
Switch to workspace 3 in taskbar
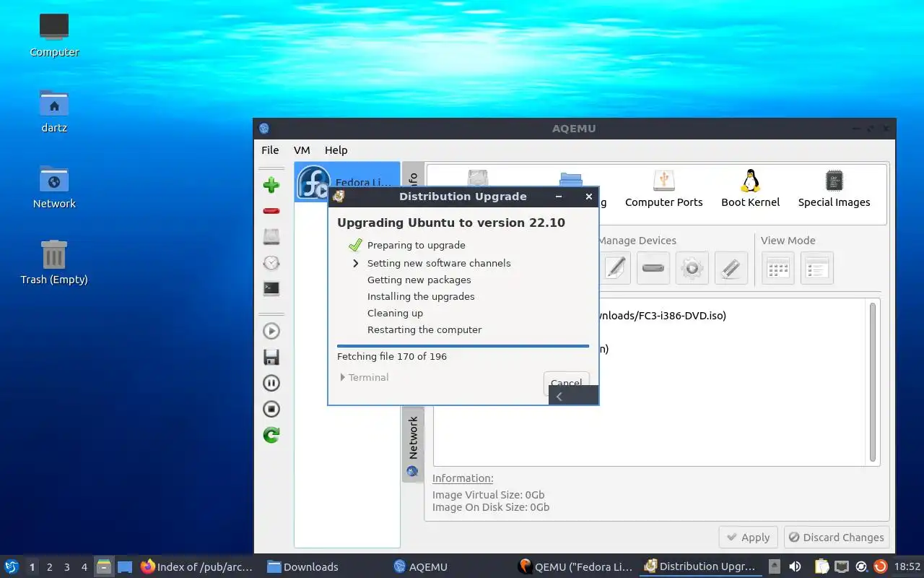[67, 567]
